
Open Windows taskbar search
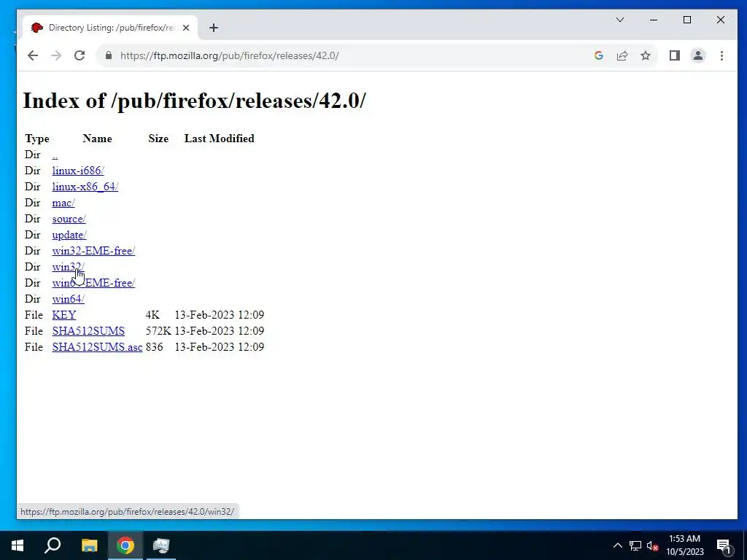(x=53, y=545)
